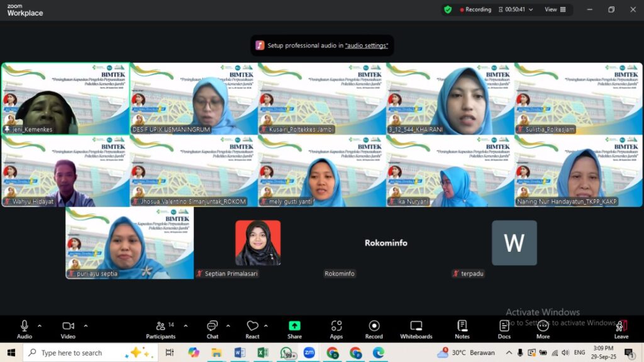Open Docs from the Zoom toolbar

[x=504, y=329]
